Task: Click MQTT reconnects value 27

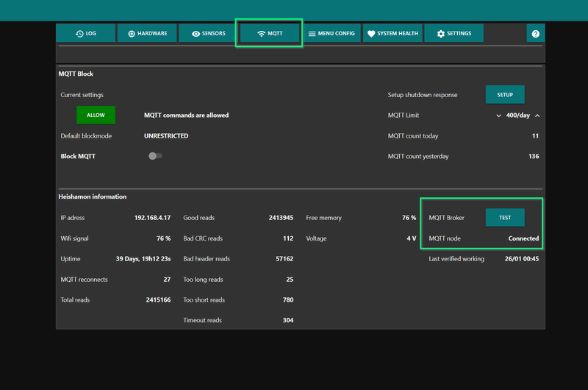Action: pos(167,280)
